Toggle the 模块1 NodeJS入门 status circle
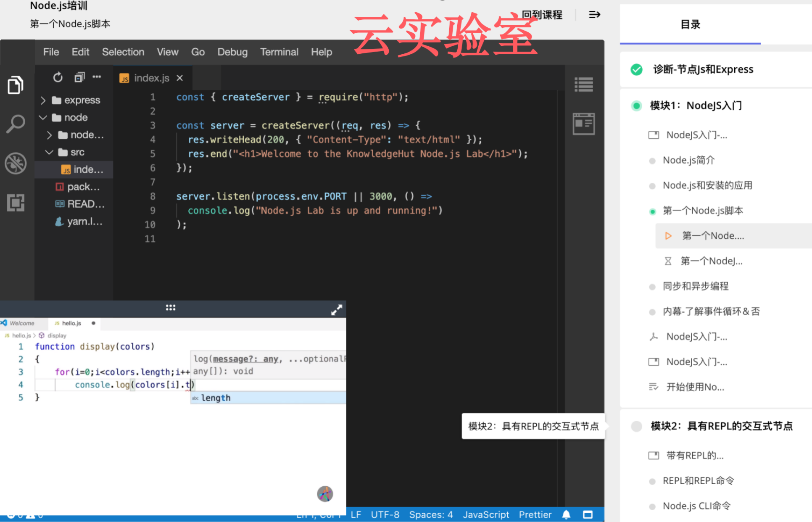Image resolution: width=812 pixels, height=522 pixels. coord(636,105)
